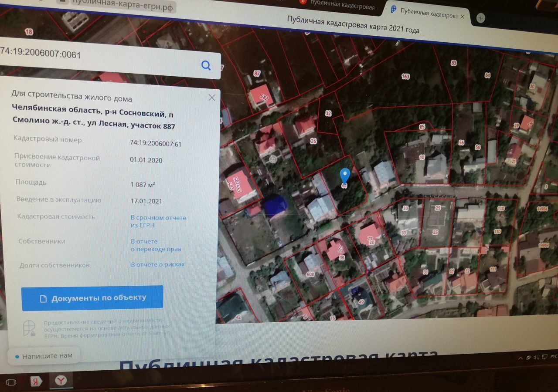Click the globe-lock icon beside the EGRN disclaimer
This screenshot has width=558, height=392.
click(29, 328)
